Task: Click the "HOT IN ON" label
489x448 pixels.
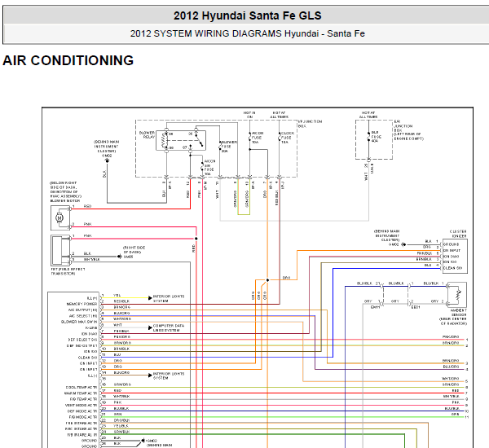Action: click(249, 115)
